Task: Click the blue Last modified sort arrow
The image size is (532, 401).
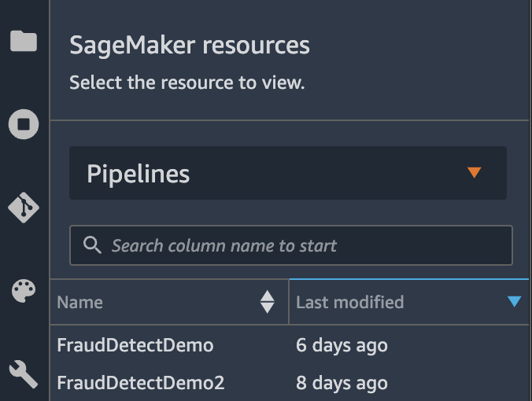Action: (515, 301)
